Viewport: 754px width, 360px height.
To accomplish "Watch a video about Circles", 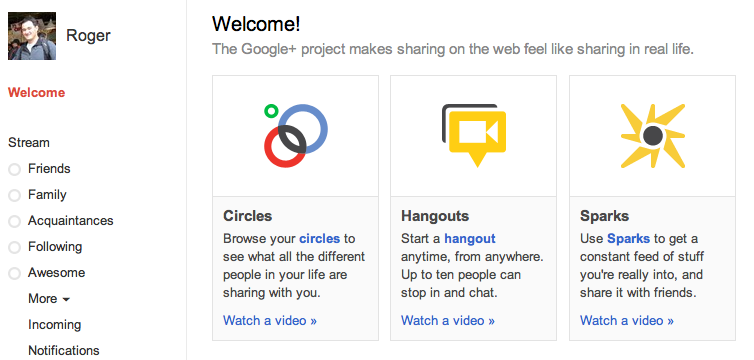I will pos(270,320).
